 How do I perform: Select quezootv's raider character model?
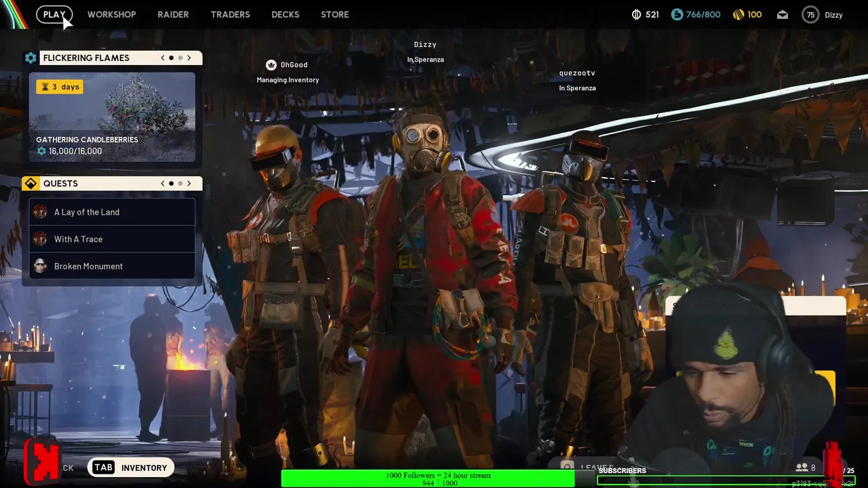[x=583, y=285]
